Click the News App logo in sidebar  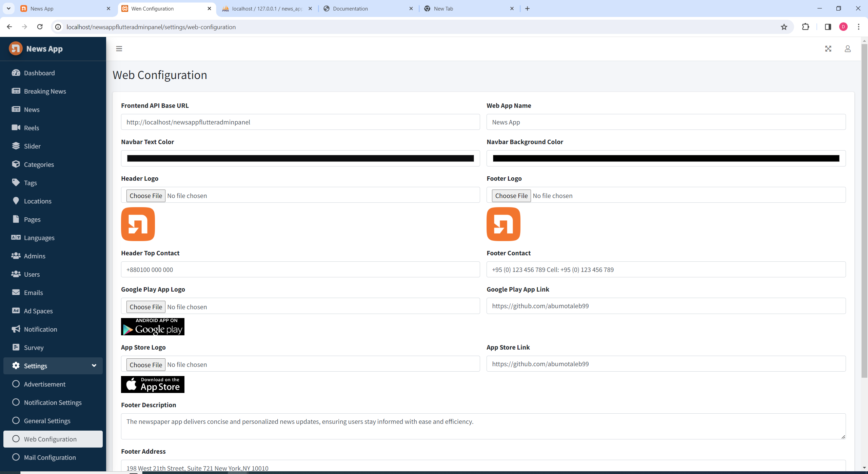coord(16,48)
